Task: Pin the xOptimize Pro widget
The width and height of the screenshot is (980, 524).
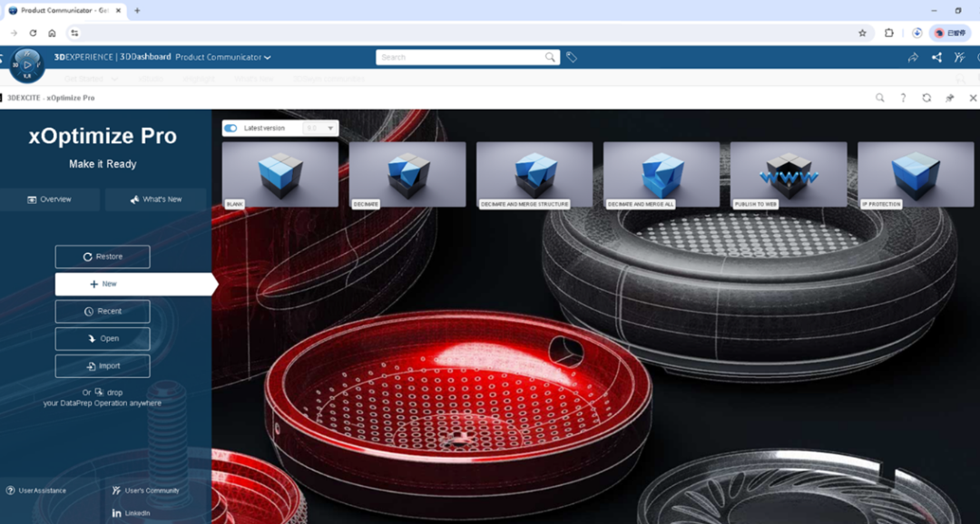Action: pyautogui.click(x=949, y=98)
